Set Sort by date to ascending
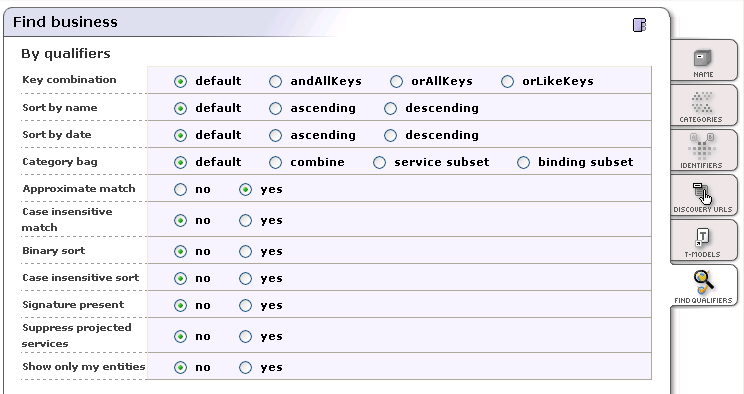This screenshot has height=394, width=744. 275,136
